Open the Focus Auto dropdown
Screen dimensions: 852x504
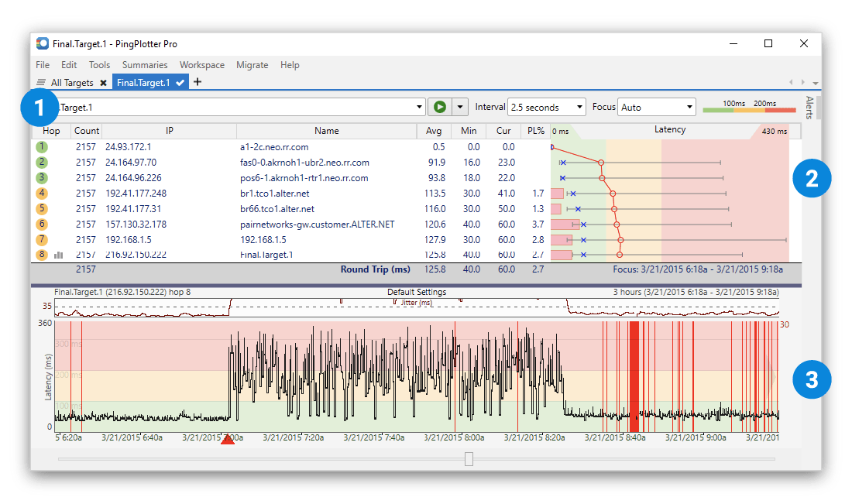pos(656,107)
